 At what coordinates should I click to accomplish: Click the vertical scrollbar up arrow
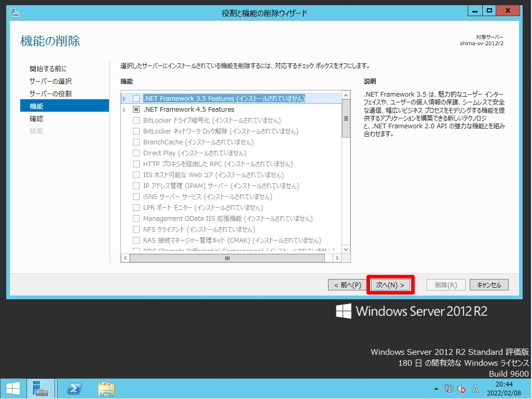coord(346,96)
